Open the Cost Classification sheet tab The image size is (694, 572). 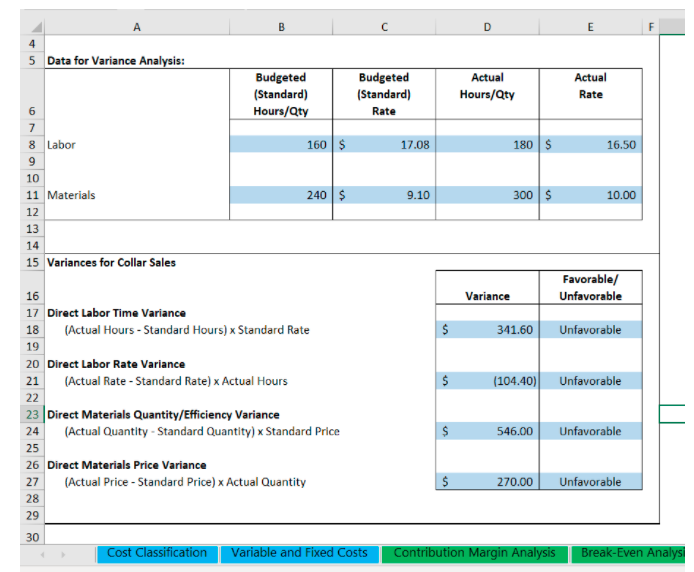(157, 553)
